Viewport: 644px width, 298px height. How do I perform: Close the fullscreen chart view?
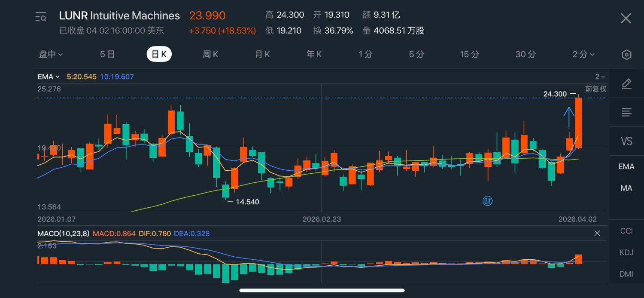(x=626, y=18)
